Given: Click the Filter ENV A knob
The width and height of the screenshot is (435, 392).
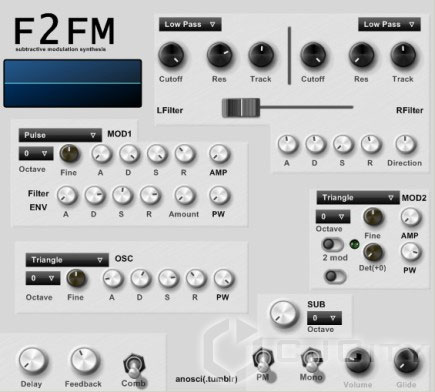Looking at the screenshot, I should 66,195.
